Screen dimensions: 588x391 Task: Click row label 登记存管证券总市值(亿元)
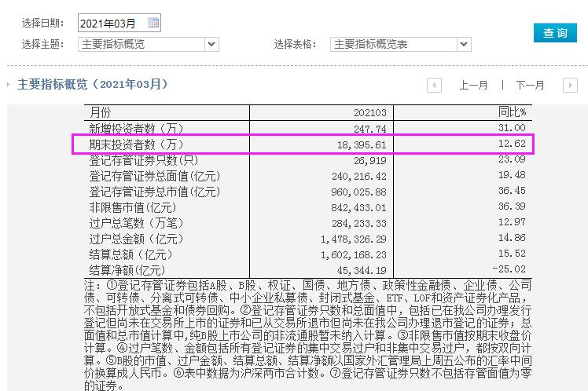(155, 192)
